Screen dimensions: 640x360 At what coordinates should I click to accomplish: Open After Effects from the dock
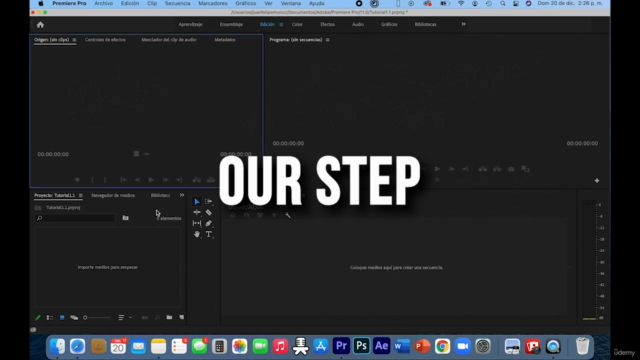click(x=382, y=346)
